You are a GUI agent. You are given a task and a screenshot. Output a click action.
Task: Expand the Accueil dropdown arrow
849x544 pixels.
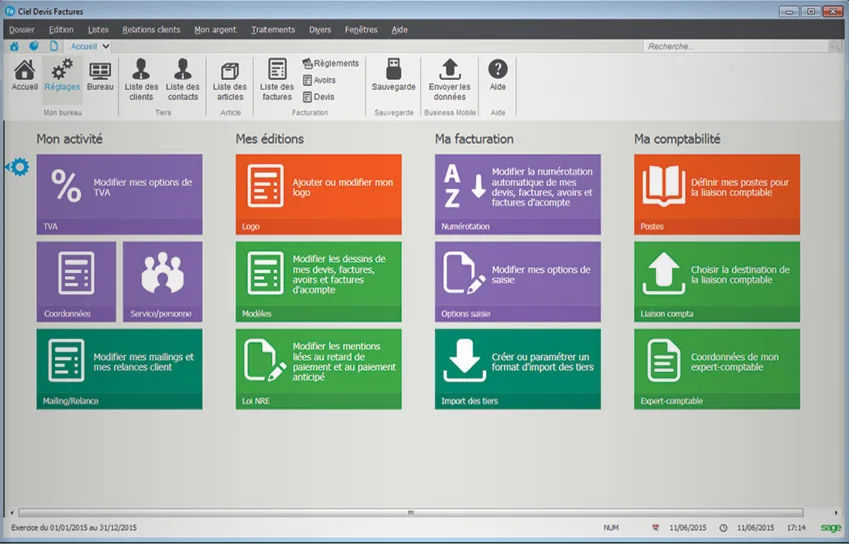(106, 47)
